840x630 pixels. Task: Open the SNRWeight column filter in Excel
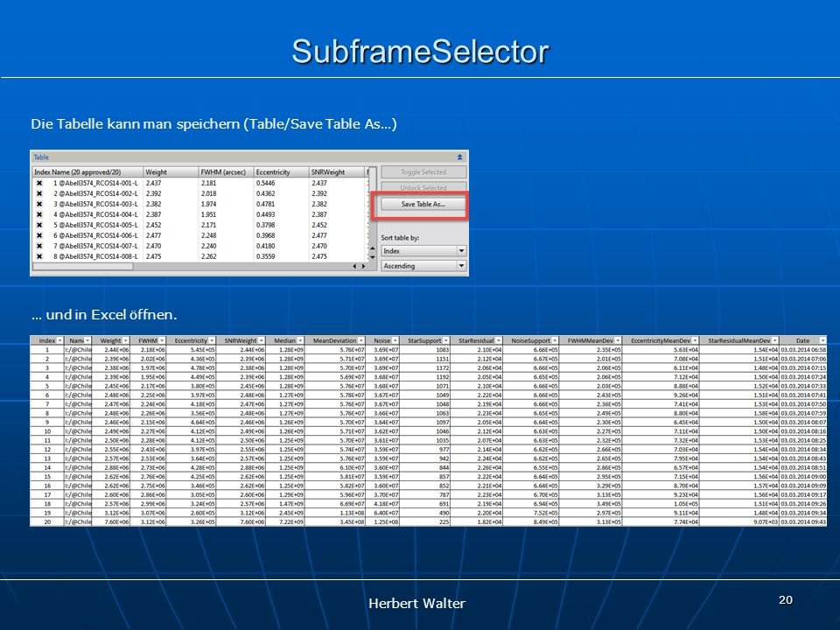261,340
